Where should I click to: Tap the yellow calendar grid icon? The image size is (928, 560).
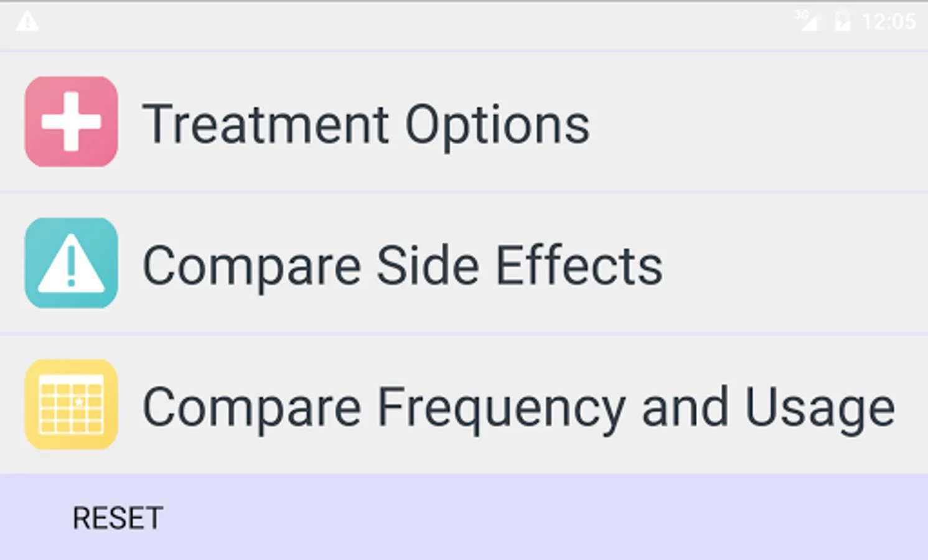[x=71, y=404]
